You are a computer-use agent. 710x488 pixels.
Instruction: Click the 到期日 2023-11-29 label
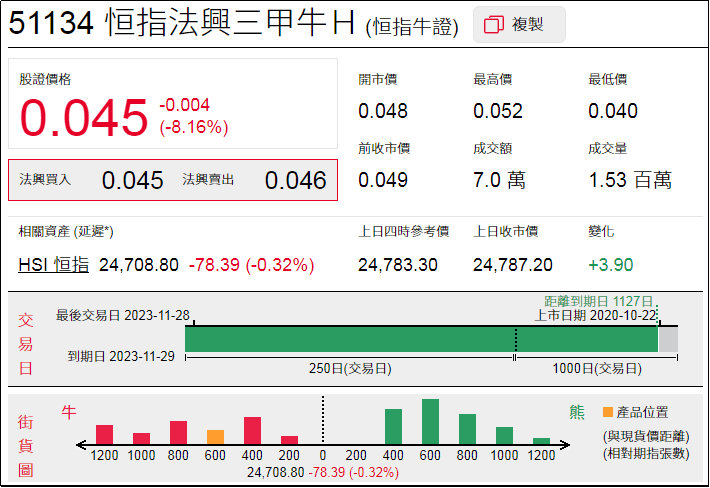click(121, 356)
